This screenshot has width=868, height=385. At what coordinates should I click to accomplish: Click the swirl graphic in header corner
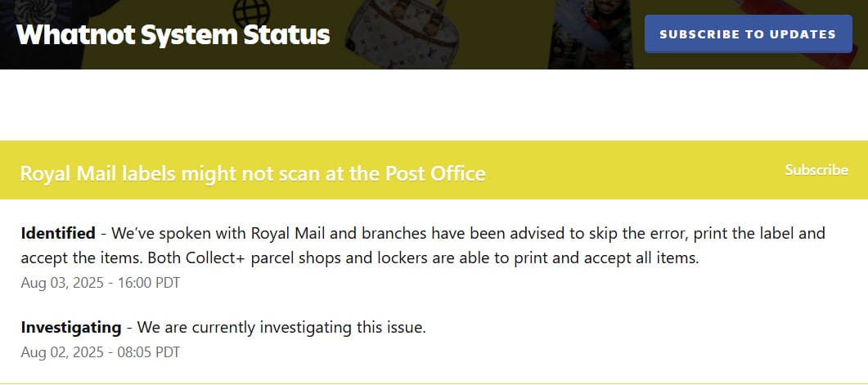coord(18,10)
